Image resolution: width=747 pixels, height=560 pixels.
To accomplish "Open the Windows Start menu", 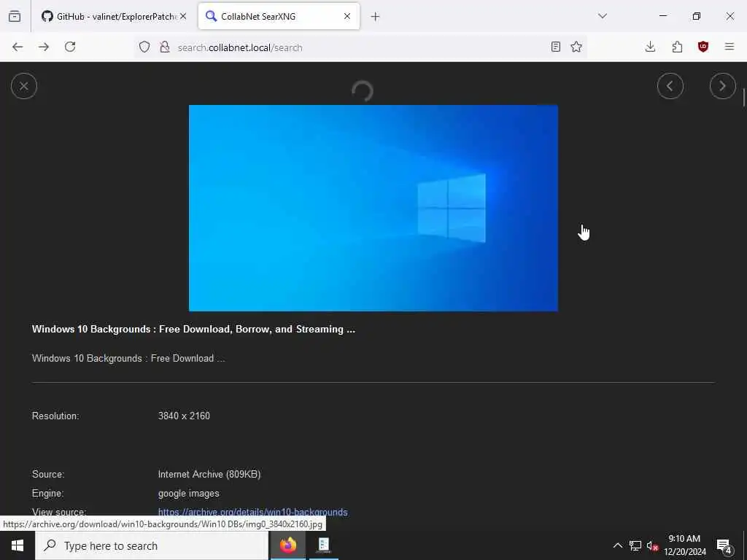I will [18, 545].
